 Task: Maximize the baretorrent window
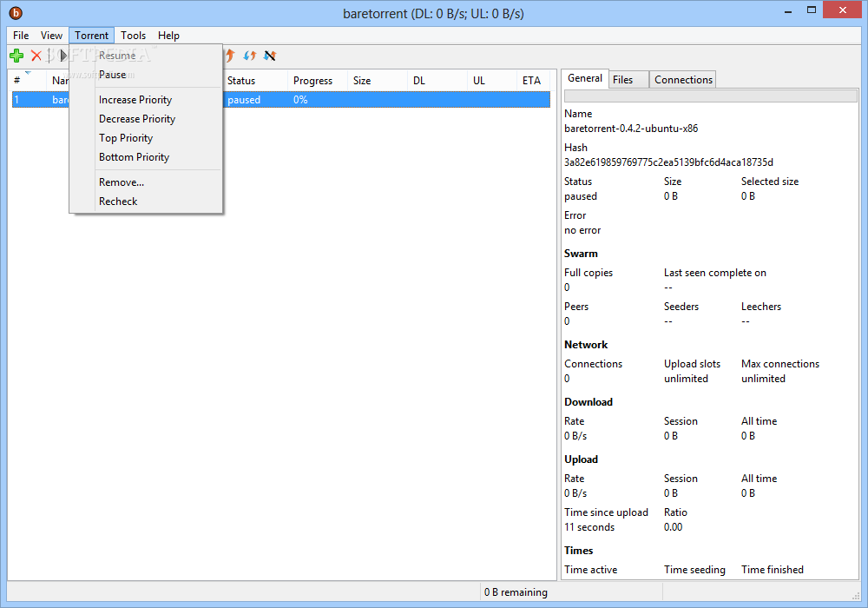(812, 10)
